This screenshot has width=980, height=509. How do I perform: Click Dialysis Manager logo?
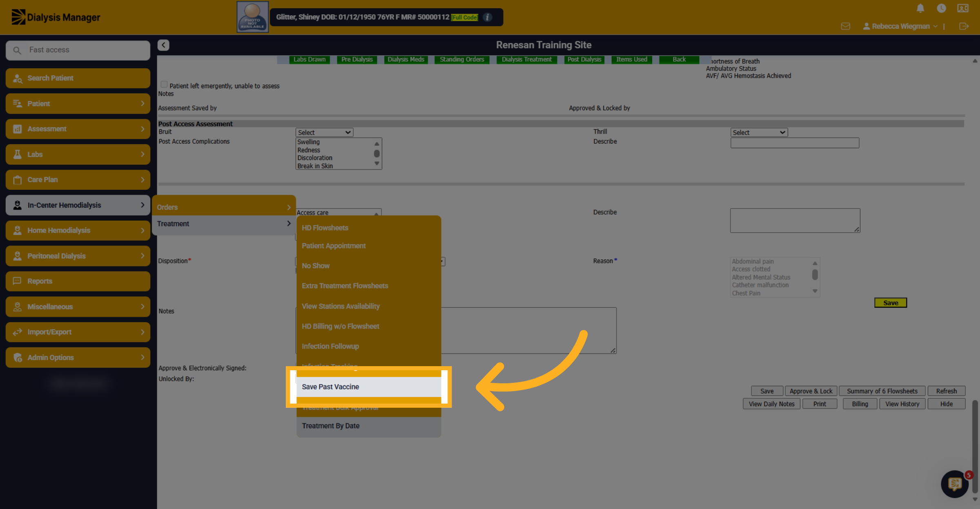click(56, 17)
